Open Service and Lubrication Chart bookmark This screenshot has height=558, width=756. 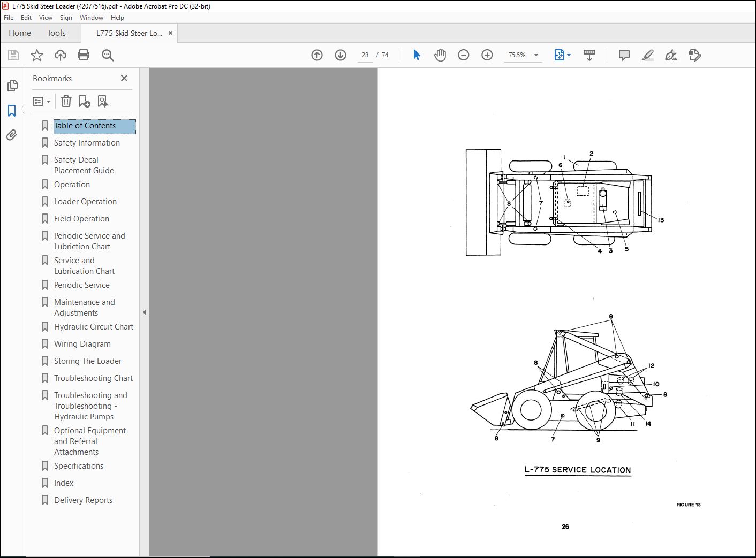[x=84, y=266]
